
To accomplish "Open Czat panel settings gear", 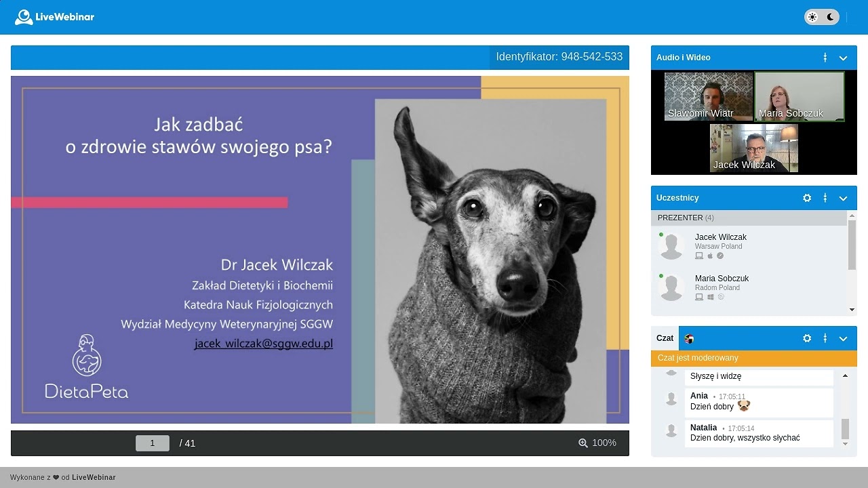I will coord(807,338).
